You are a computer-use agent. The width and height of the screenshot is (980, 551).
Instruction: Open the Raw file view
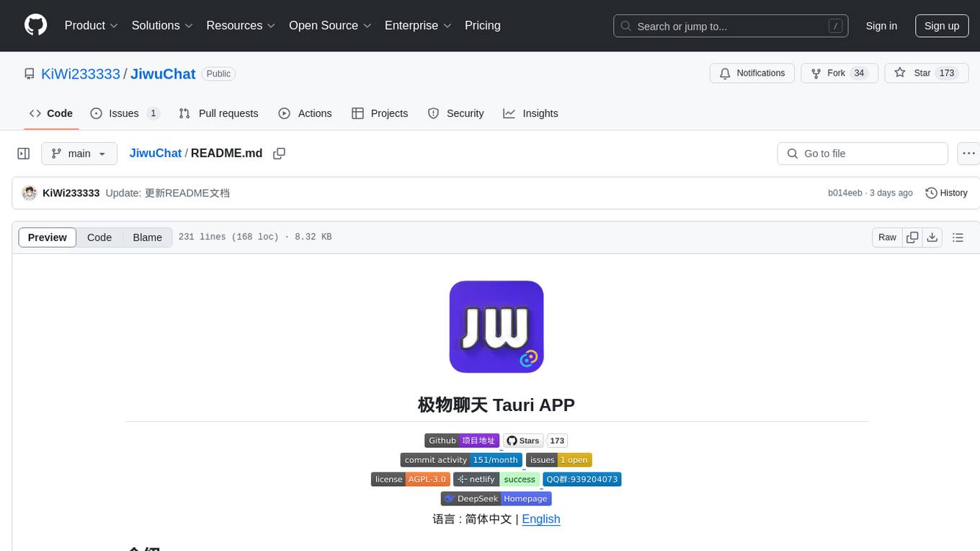(887, 237)
